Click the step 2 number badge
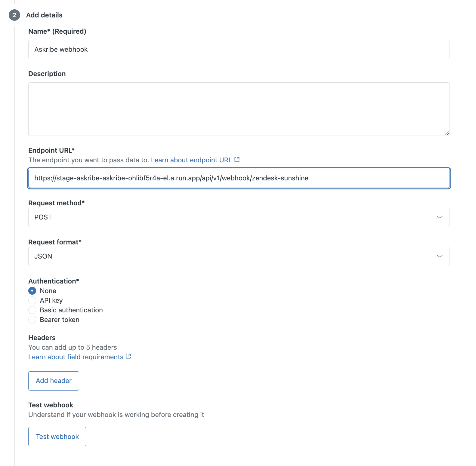Viewport: 476px width, 466px height. (14, 15)
